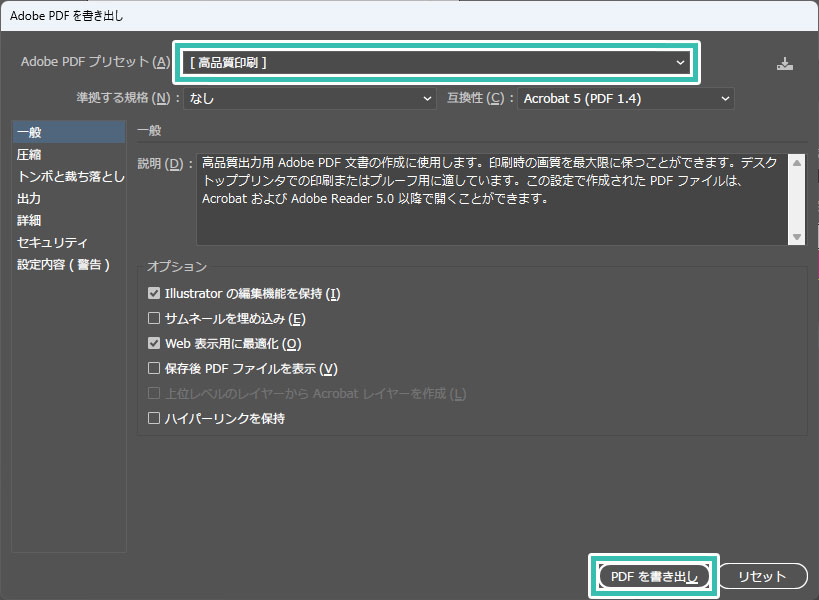
Task: Check the ハイパーリンクを保持 option
Action: pyautogui.click(x=154, y=419)
